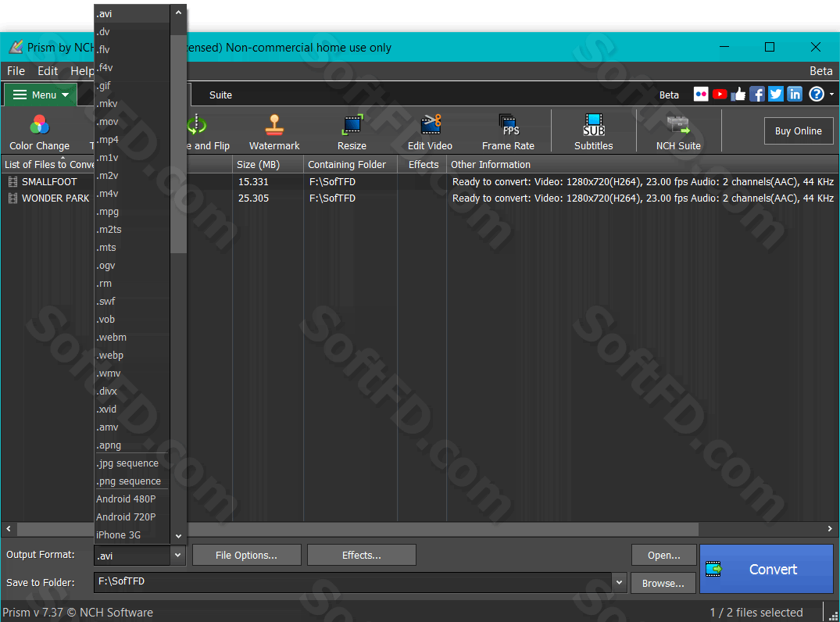The height and width of the screenshot is (622, 840).
Task: Select .mp4 from the format list
Action: (132, 139)
